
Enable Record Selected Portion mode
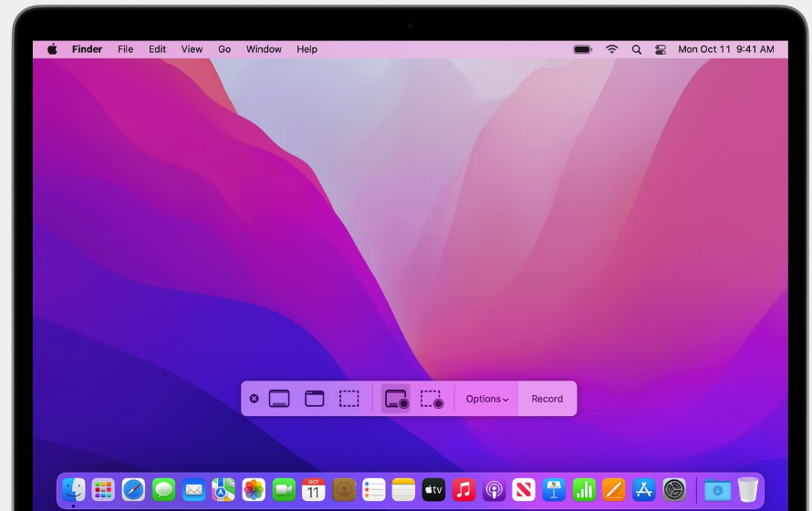(x=432, y=399)
